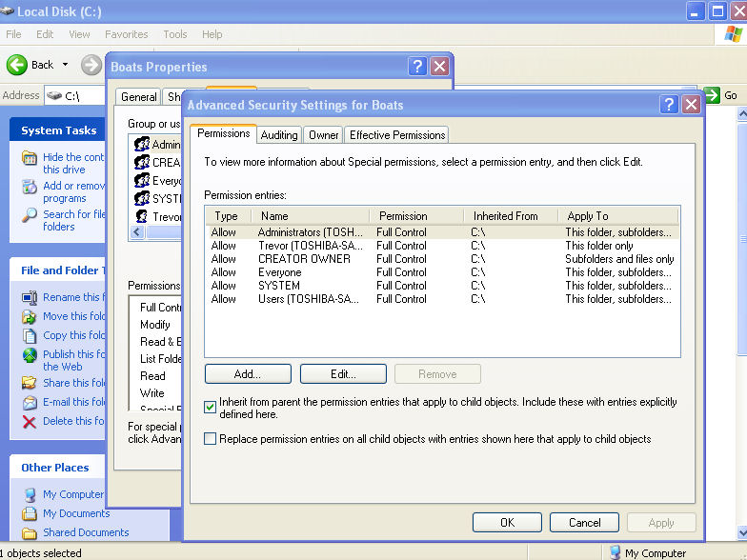Screen dimensions: 747x560
Task: Select the Everyone permission entry row
Action: click(442, 272)
